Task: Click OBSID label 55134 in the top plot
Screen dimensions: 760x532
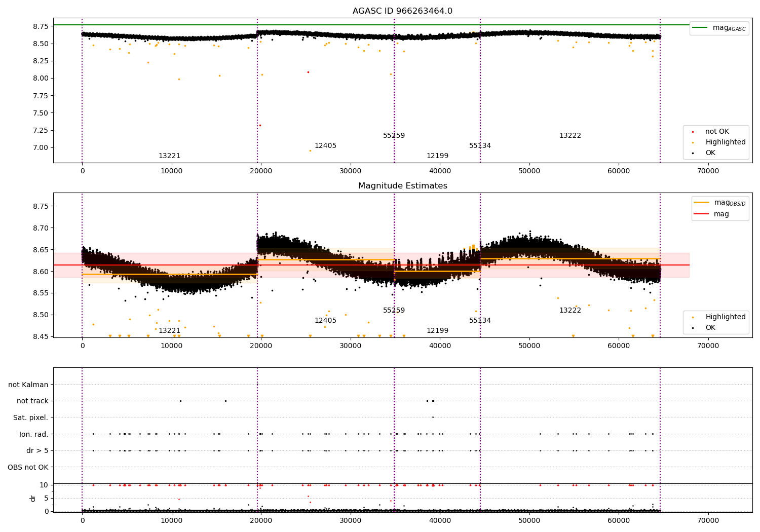Action: click(480, 146)
